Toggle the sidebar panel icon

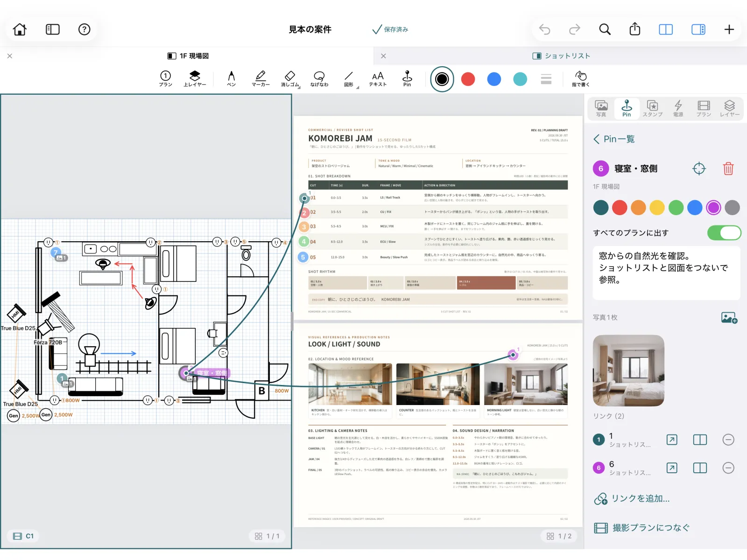tap(52, 29)
